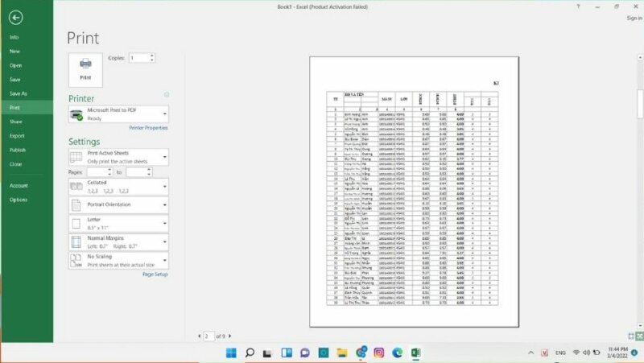Click the Pages from input field
This screenshot has width=644, height=363.
click(x=97, y=172)
